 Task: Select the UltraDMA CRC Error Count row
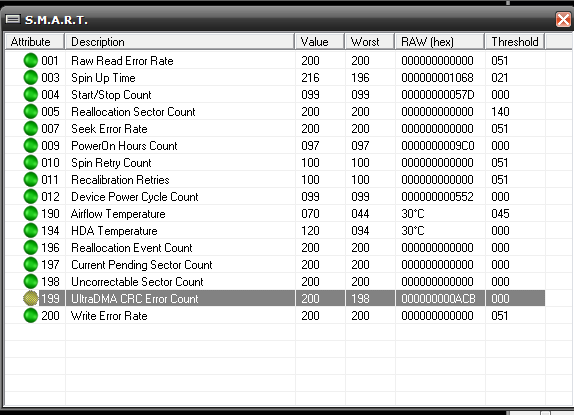(275, 299)
